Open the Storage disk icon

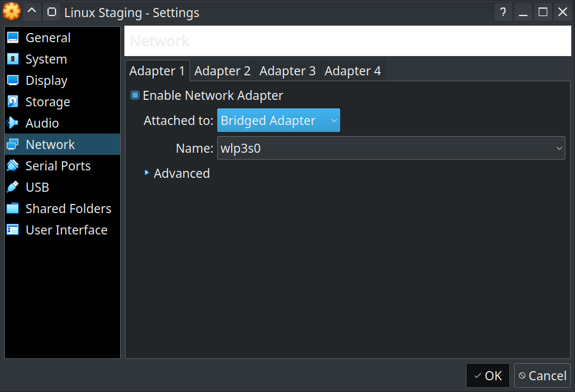pos(13,102)
